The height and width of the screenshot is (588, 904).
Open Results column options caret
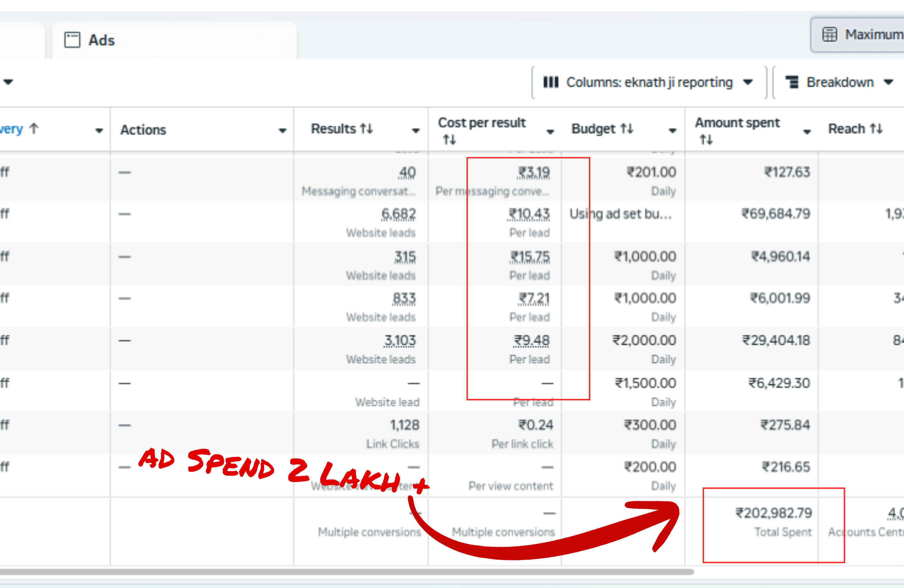point(416,131)
